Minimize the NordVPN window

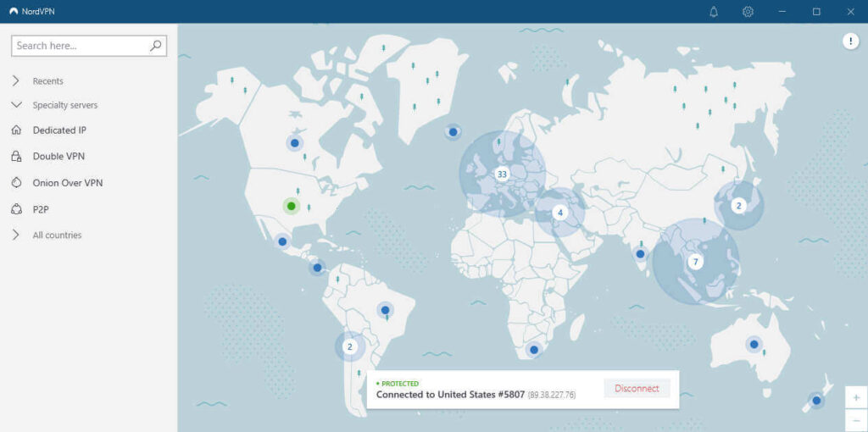(x=782, y=12)
